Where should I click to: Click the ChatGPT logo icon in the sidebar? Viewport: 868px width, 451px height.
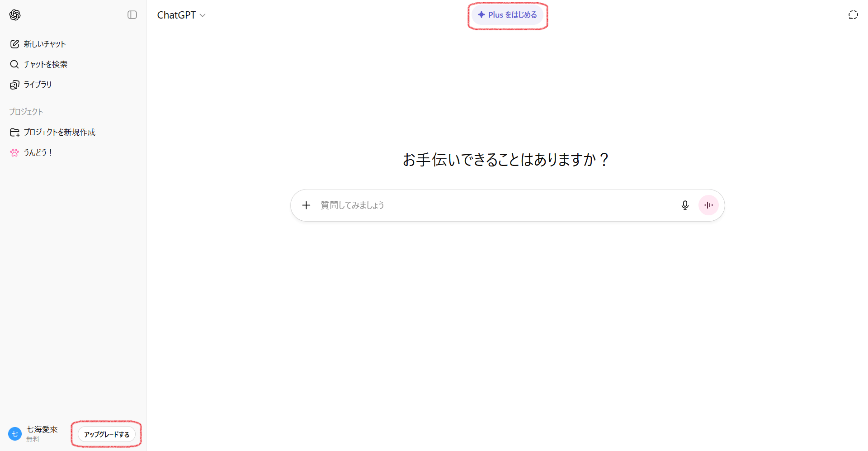coord(15,15)
